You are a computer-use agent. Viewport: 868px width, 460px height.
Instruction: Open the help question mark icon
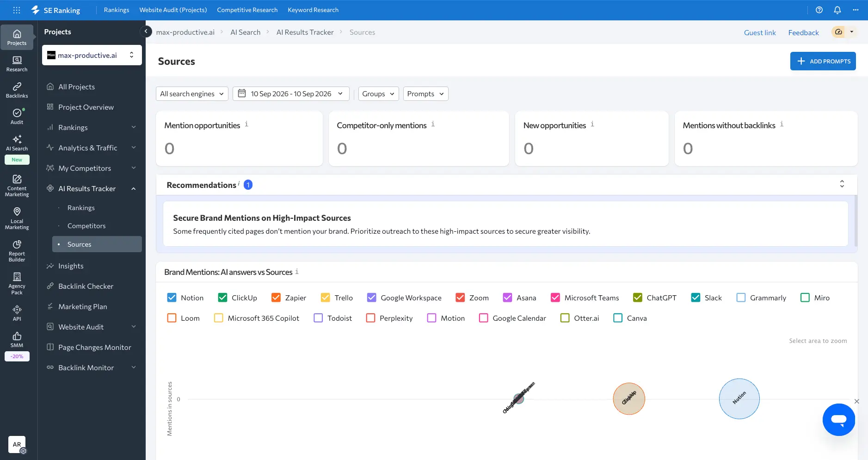click(x=819, y=10)
